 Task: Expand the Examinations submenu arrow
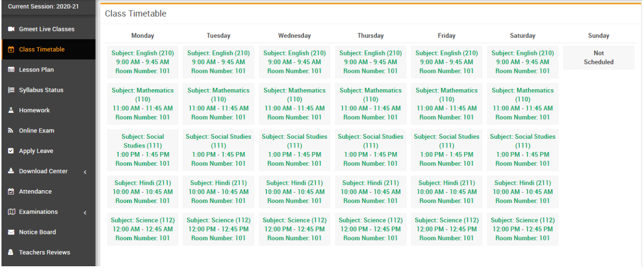coord(85,213)
